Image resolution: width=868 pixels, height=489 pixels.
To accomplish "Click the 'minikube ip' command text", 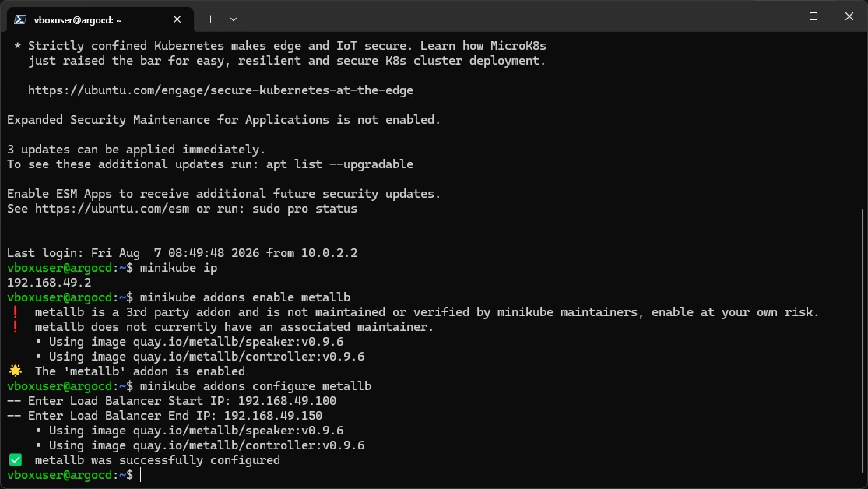I will (x=178, y=268).
